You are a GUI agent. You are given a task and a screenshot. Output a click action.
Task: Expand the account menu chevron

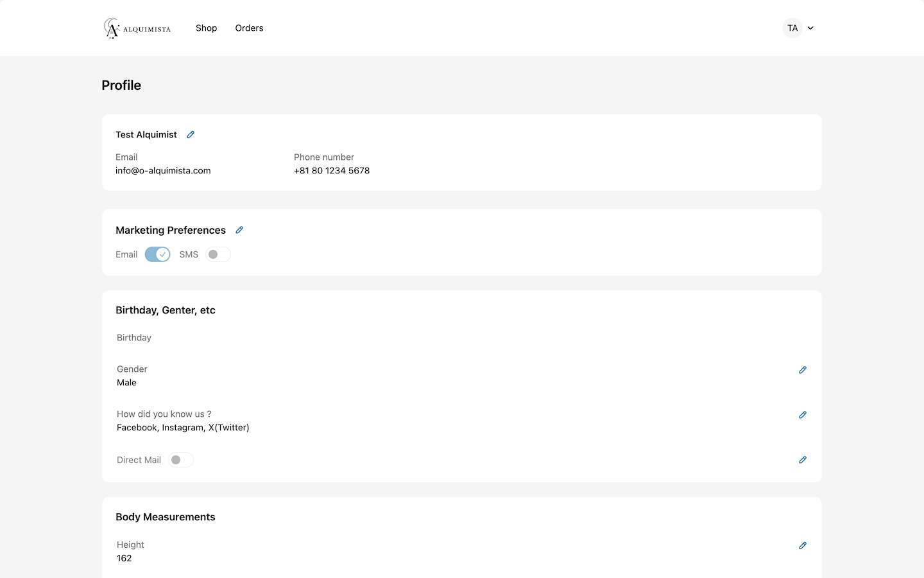[x=810, y=28]
